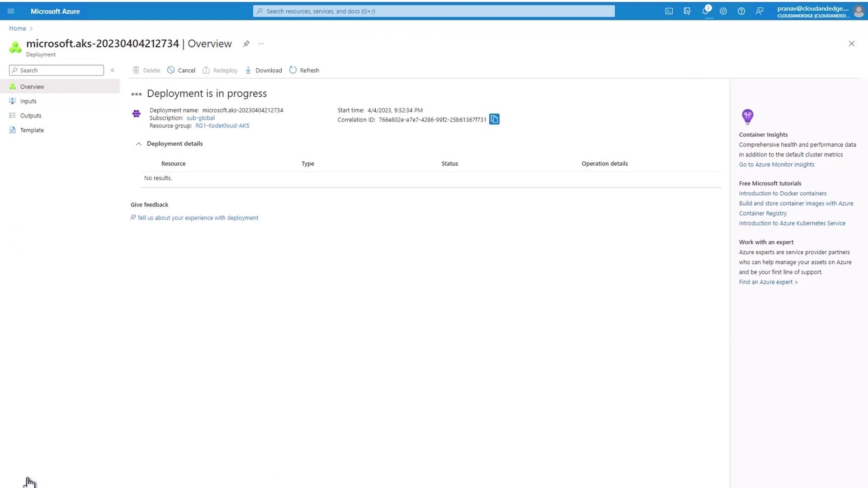Open the hamburger portal menu
The image size is (868, 488).
point(11,11)
